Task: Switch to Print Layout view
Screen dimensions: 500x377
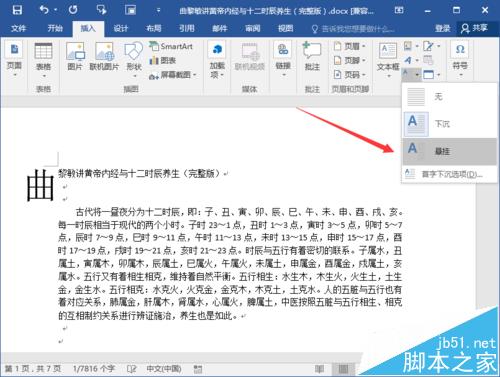Action: tap(343, 369)
